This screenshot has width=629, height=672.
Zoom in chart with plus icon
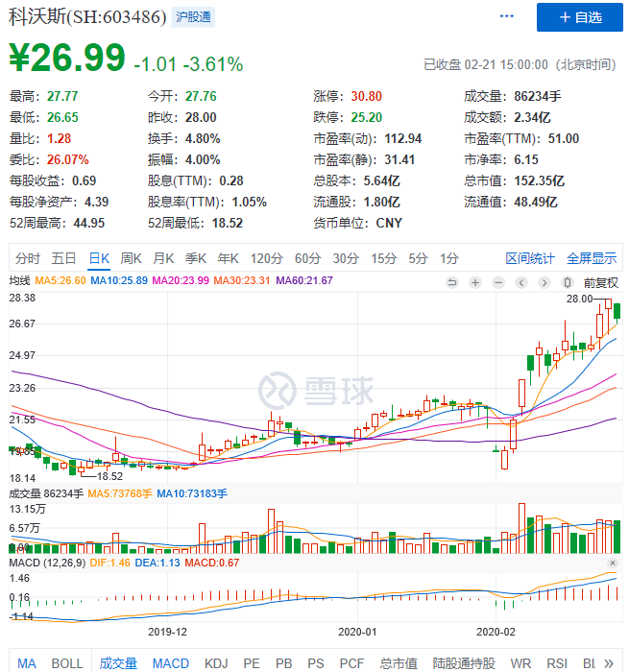pos(475,282)
